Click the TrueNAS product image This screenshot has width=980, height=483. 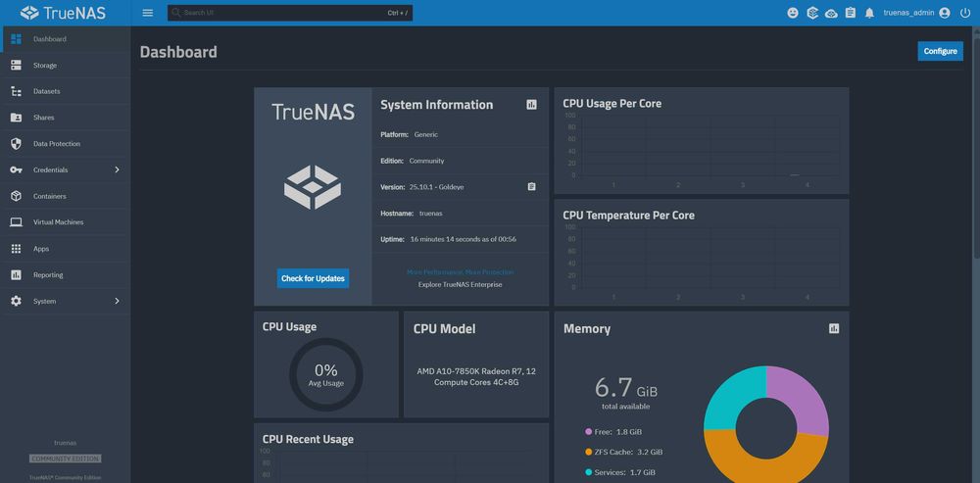[313, 187]
